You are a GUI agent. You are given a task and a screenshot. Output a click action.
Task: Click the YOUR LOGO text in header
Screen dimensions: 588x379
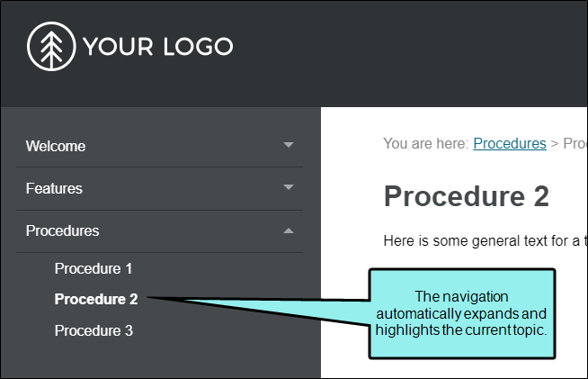tap(158, 47)
